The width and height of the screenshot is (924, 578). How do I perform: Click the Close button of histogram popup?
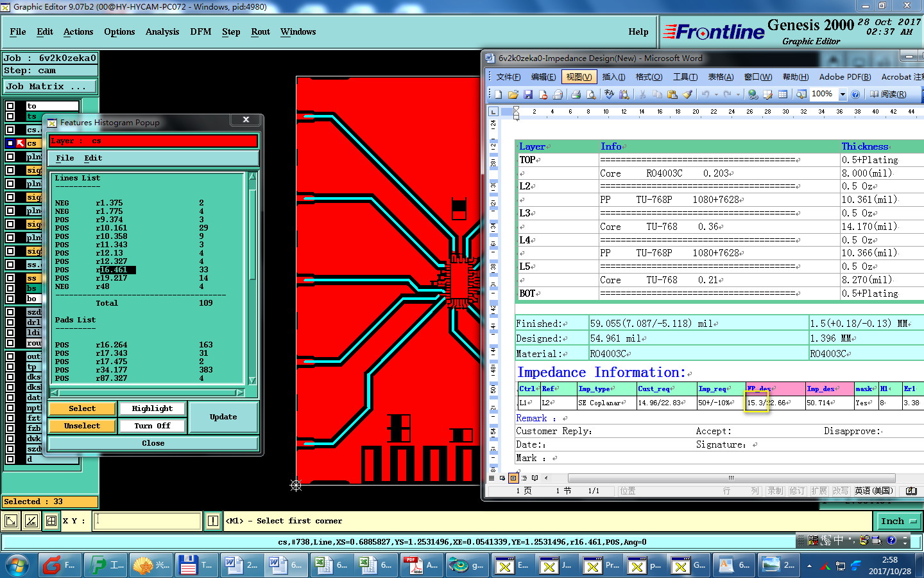[153, 443]
